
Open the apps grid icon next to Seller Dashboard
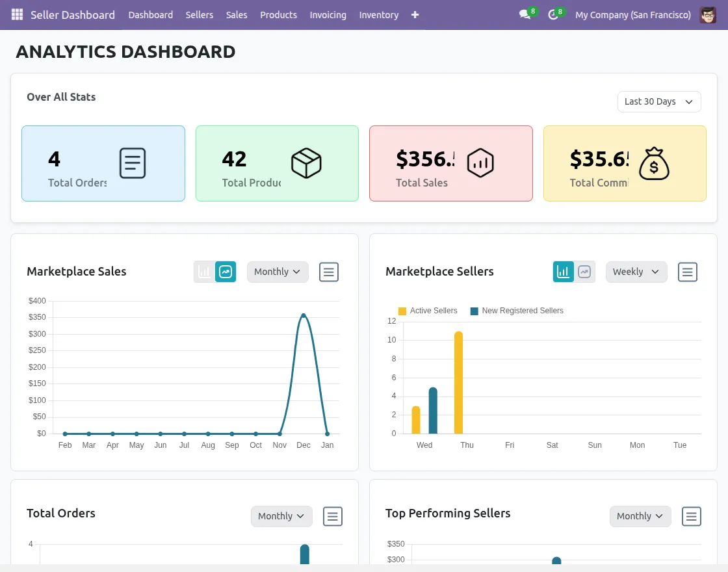(x=18, y=14)
